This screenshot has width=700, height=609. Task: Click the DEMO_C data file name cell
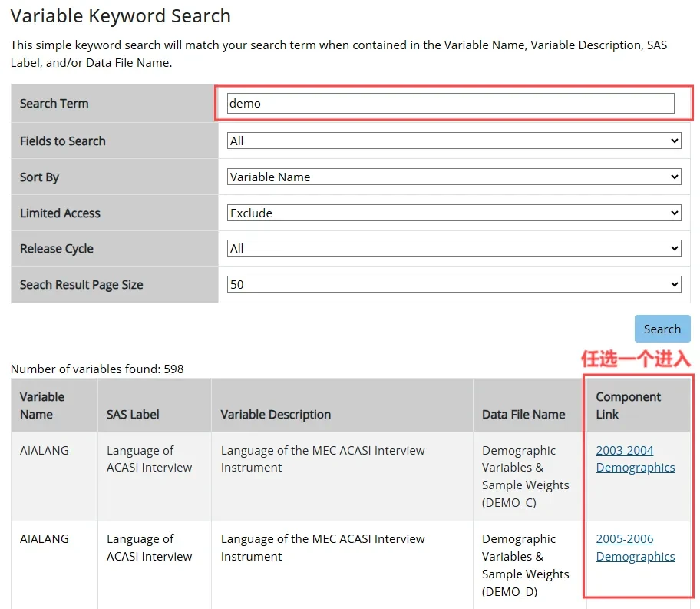tap(525, 476)
